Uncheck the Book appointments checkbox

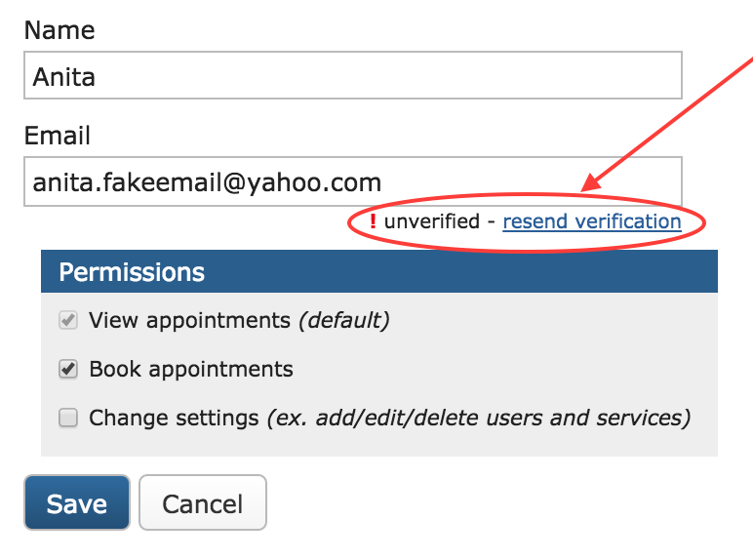(68, 370)
